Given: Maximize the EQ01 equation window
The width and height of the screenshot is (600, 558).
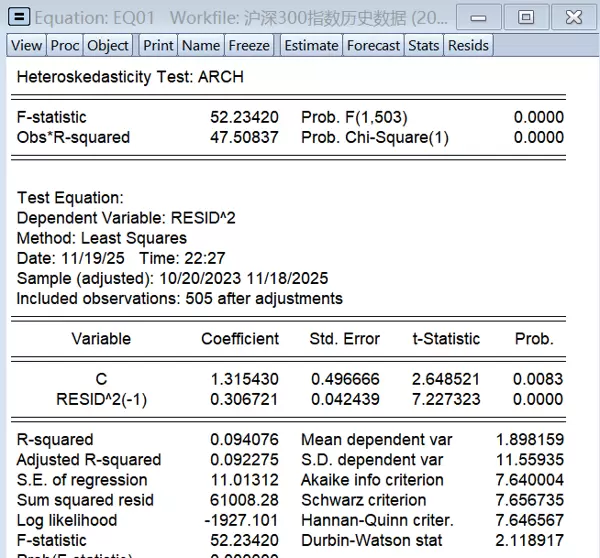Looking at the screenshot, I should [x=526, y=18].
